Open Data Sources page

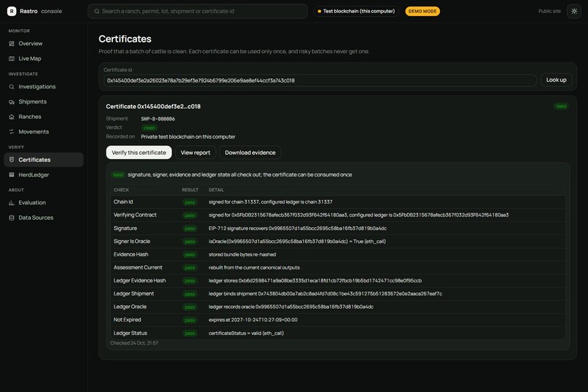(x=44, y=218)
